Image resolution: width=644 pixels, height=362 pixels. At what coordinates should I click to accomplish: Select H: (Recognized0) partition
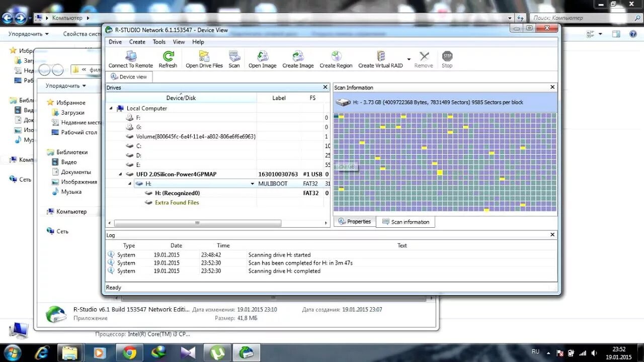click(177, 193)
